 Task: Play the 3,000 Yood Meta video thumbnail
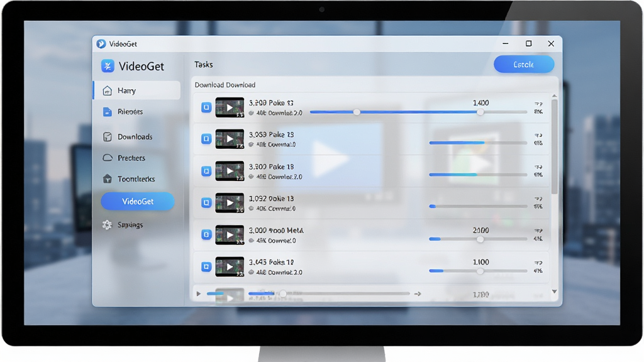pos(230,235)
